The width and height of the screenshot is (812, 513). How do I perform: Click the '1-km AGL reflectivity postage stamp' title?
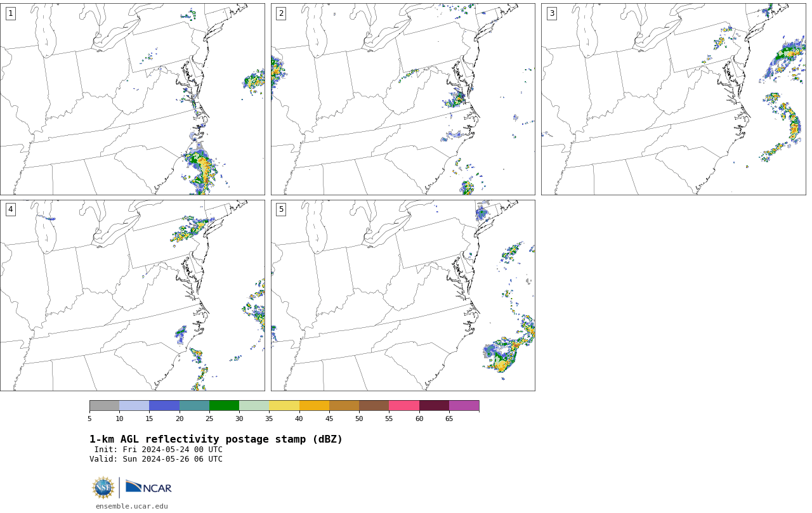[216, 439]
